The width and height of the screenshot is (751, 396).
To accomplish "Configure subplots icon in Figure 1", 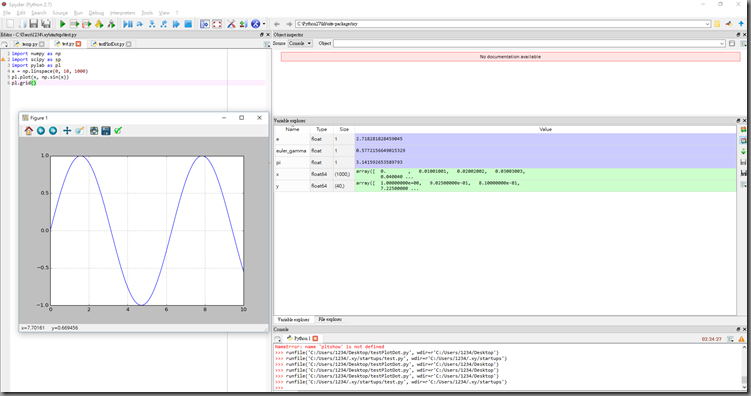I will pyautogui.click(x=94, y=131).
